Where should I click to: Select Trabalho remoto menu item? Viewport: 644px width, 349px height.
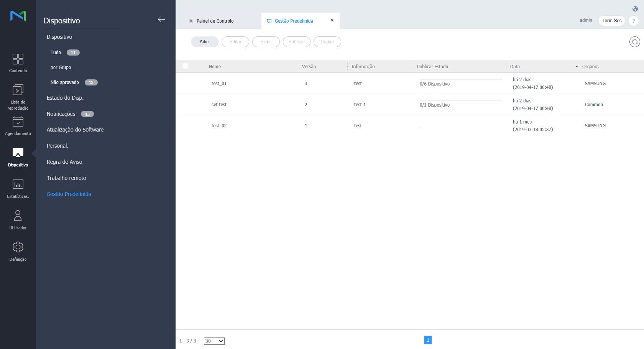(x=66, y=178)
